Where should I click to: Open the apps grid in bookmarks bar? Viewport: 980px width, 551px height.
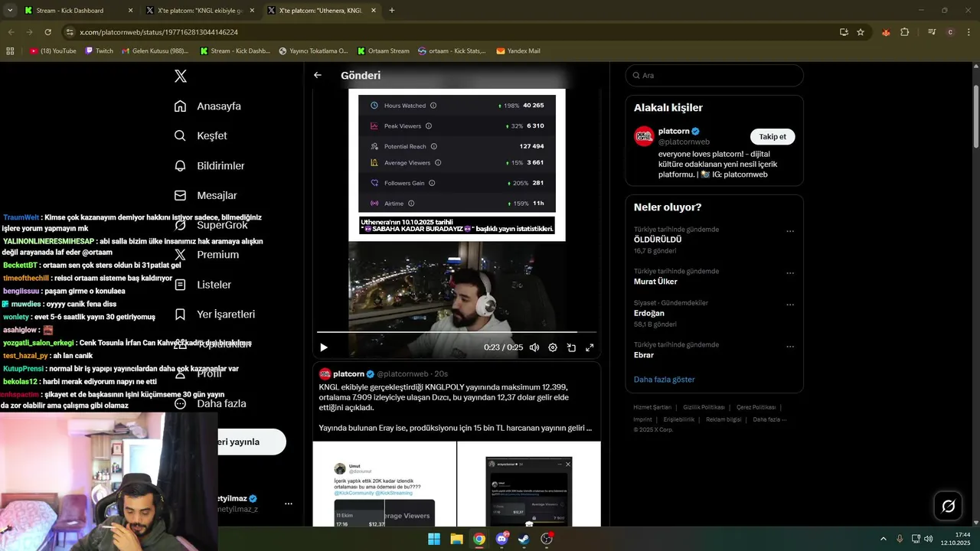[x=10, y=51]
